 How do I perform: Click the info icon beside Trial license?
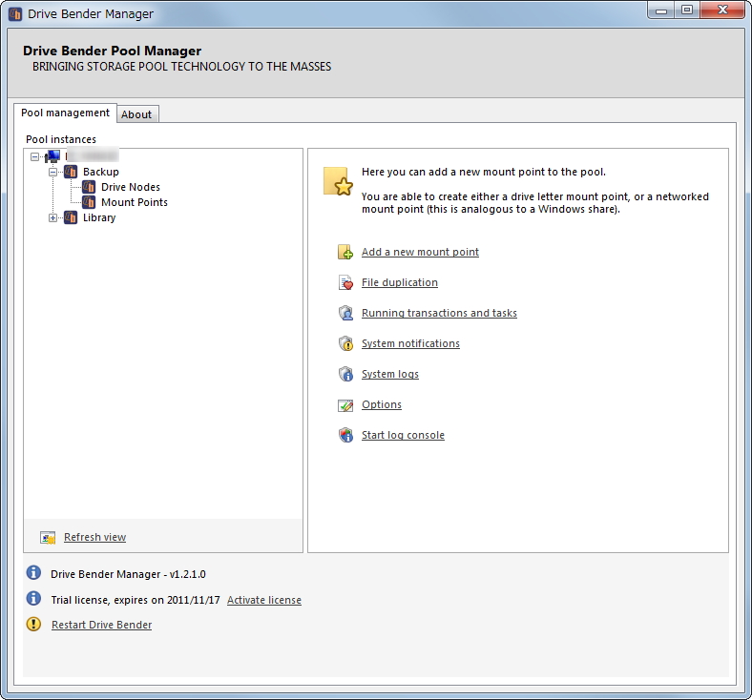click(33, 598)
